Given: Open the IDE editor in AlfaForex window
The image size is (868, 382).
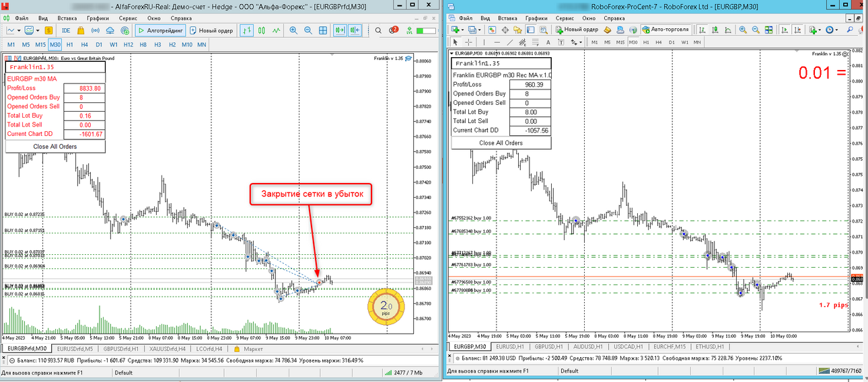Looking at the screenshot, I should click(66, 30).
